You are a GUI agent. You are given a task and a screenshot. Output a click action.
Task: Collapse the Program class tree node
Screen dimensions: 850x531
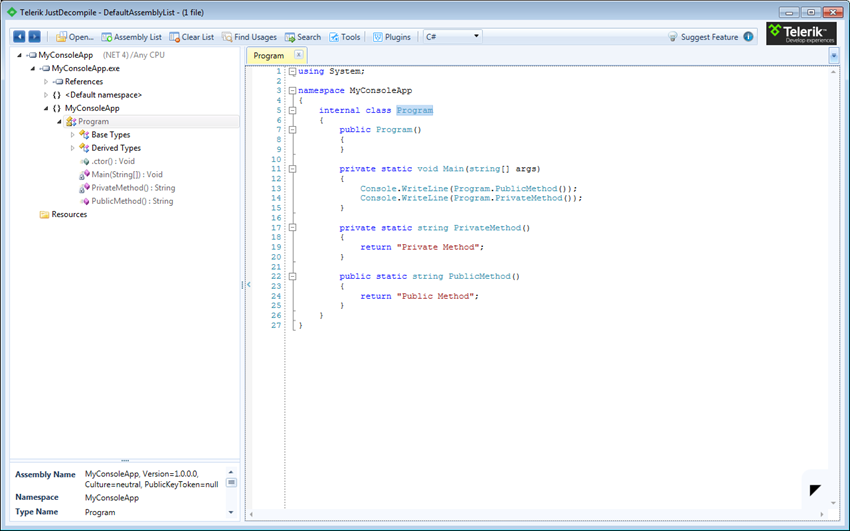[x=59, y=122]
